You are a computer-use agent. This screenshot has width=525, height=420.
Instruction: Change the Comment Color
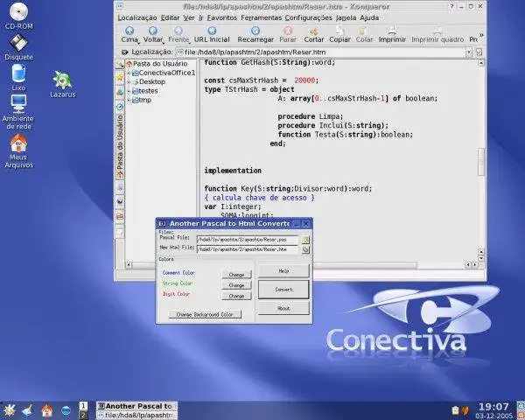coord(236,275)
